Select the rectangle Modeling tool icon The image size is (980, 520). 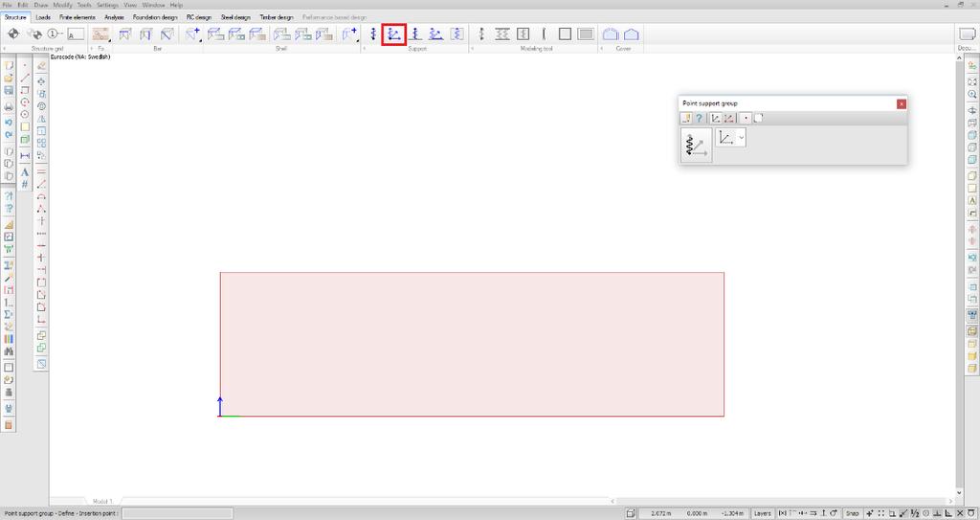(565, 34)
